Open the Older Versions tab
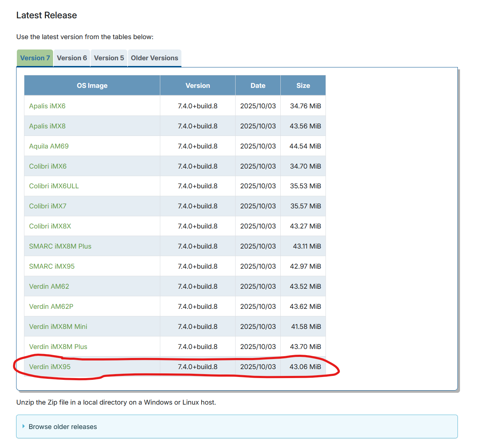This screenshot has height=448, width=479. pyautogui.click(x=154, y=58)
